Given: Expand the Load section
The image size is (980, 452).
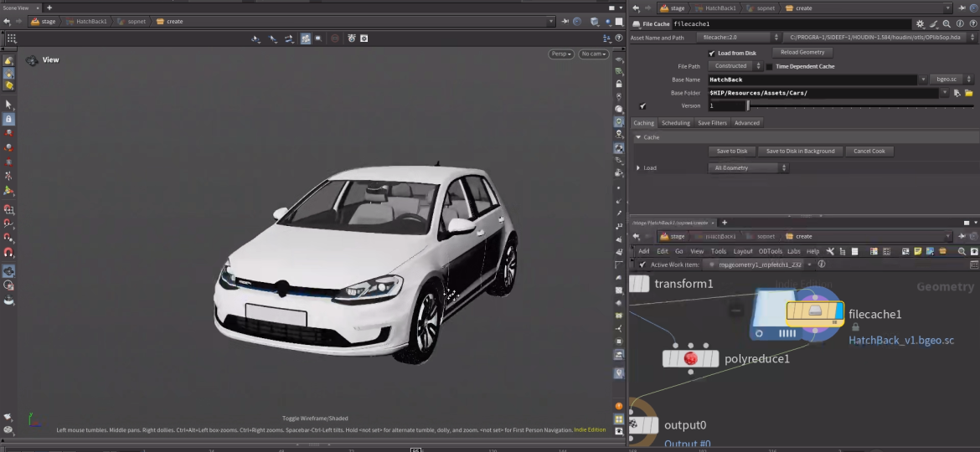Looking at the screenshot, I should click(x=638, y=167).
